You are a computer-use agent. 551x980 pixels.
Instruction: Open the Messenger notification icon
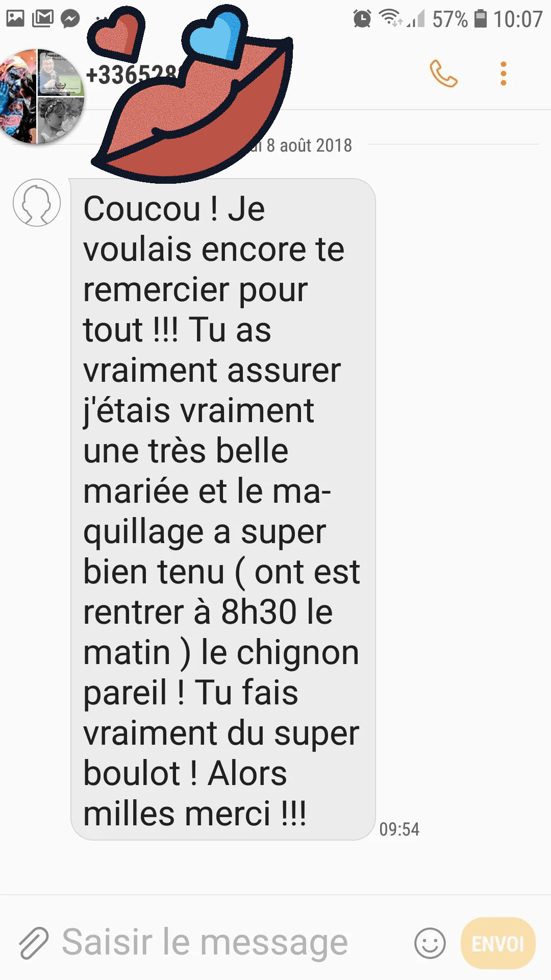[70, 19]
